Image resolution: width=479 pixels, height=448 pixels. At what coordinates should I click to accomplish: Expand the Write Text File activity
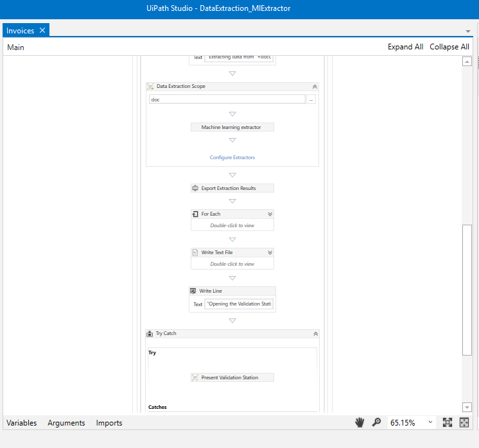pos(270,252)
